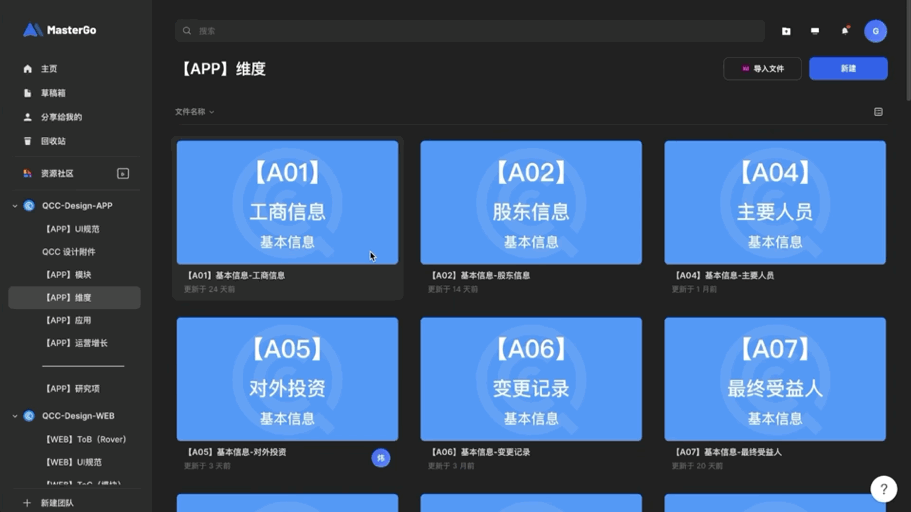Go to 回收站 in sidebar
911x512 pixels.
coord(53,141)
